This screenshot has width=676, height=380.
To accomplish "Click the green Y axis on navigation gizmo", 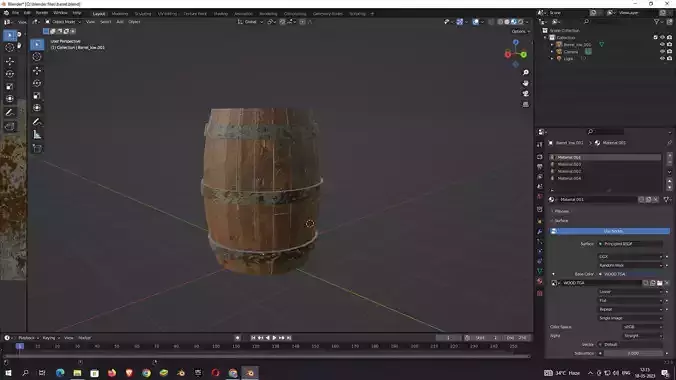I will [523, 54].
